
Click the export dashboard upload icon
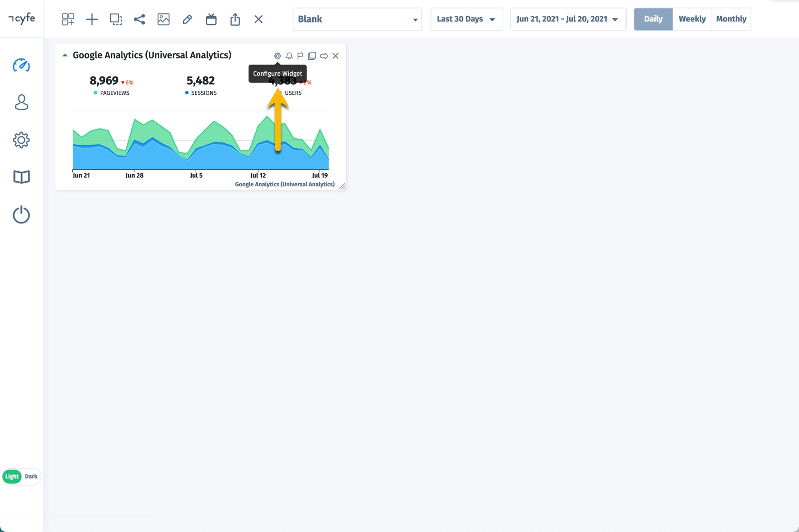235,19
